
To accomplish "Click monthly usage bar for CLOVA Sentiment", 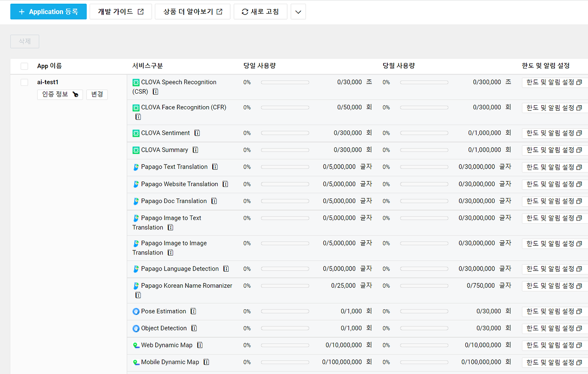I will pos(424,133).
